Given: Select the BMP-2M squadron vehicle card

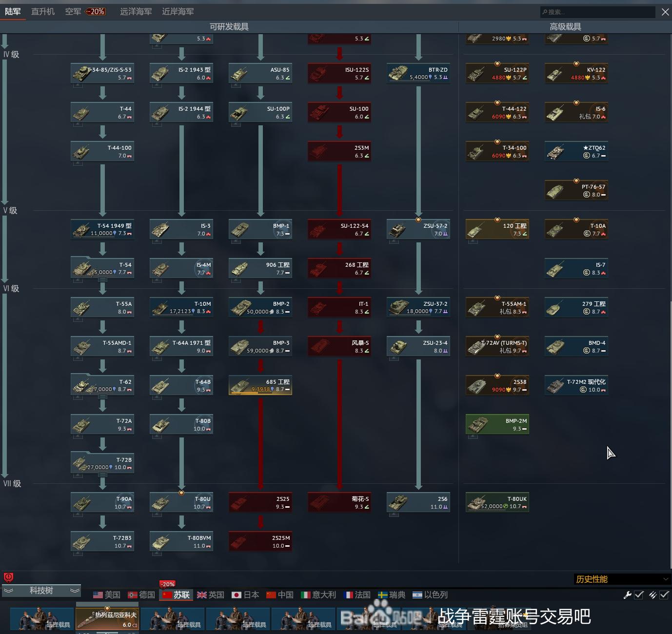Looking at the screenshot, I should click(x=497, y=424).
